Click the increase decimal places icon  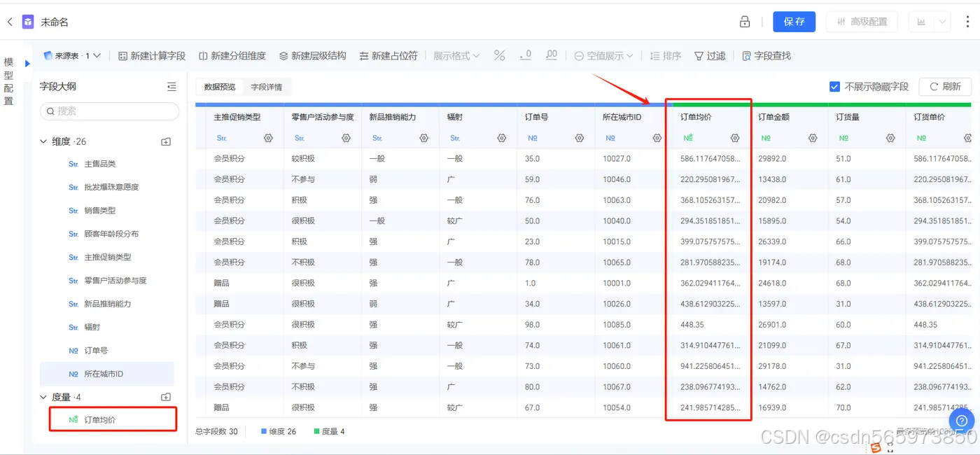(552, 55)
